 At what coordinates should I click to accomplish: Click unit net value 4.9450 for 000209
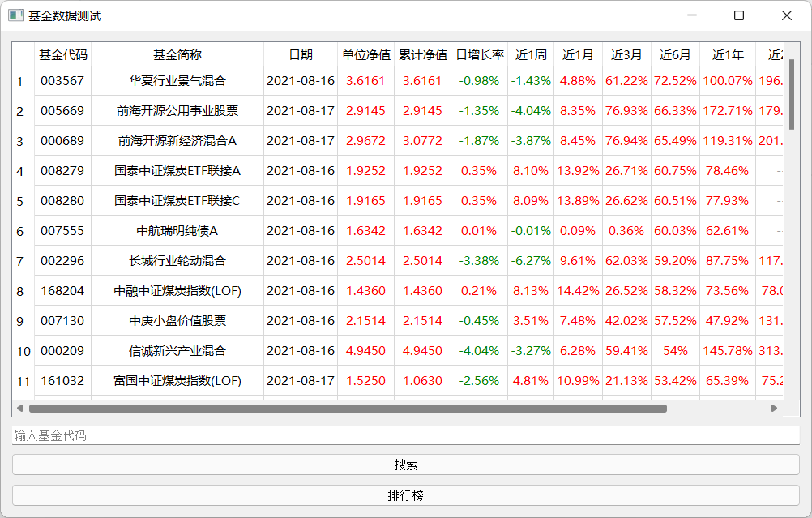365,351
